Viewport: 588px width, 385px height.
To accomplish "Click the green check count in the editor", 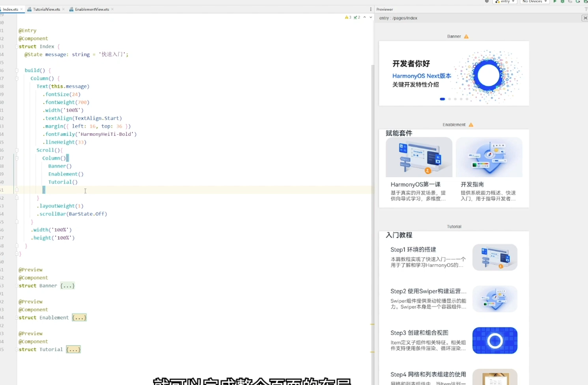I will [x=357, y=17].
